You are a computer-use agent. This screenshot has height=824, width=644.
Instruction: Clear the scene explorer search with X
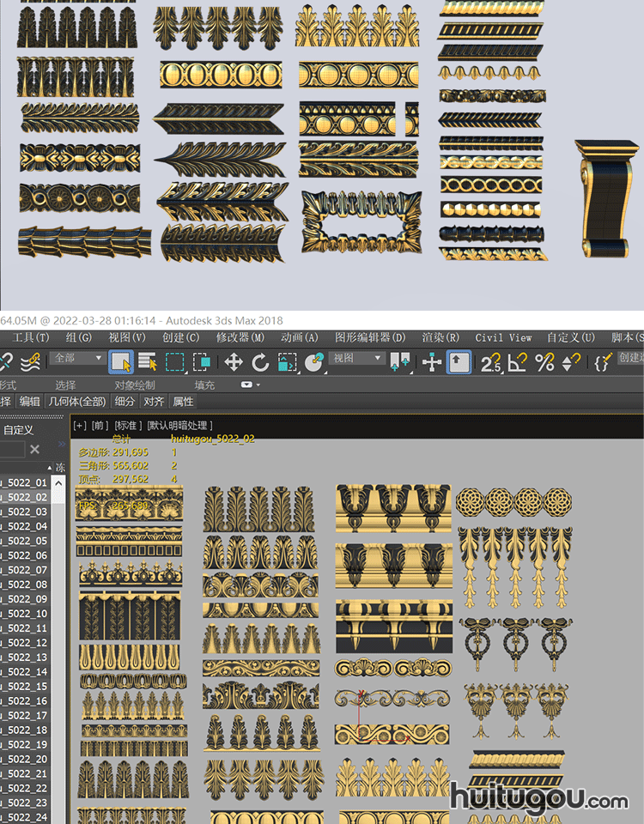pyautogui.click(x=34, y=449)
